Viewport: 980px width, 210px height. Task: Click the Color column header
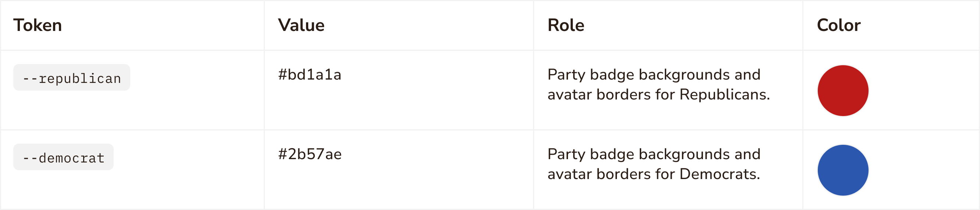click(838, 25)
